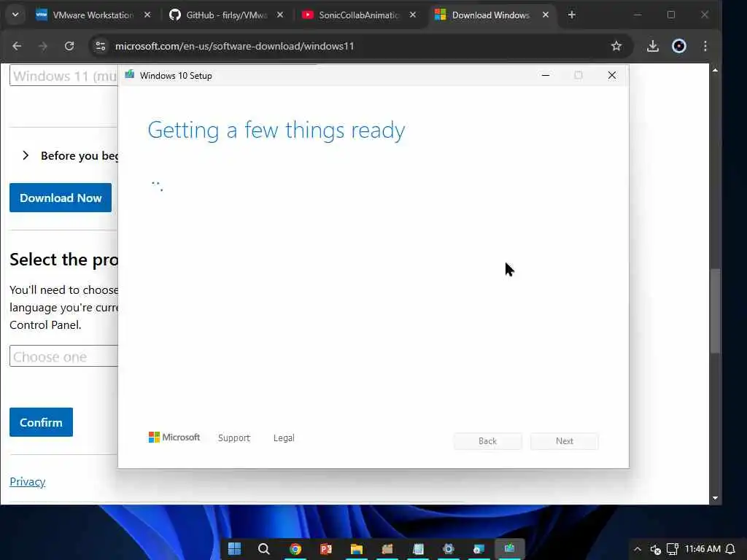Open the tab search dropdown arrow

click(x=15, y=15)
